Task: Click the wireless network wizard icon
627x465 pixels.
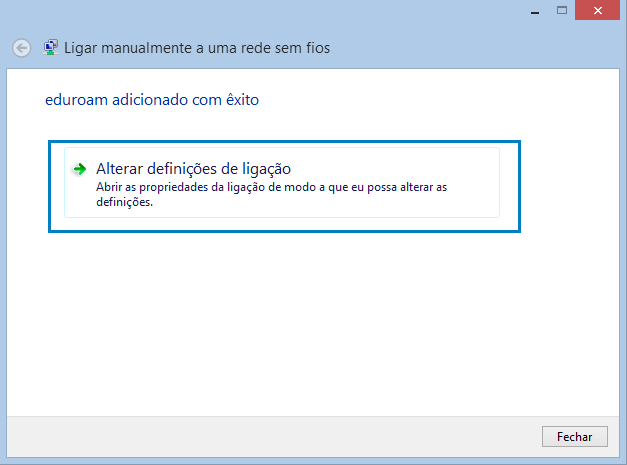Action: coord(50,48)
